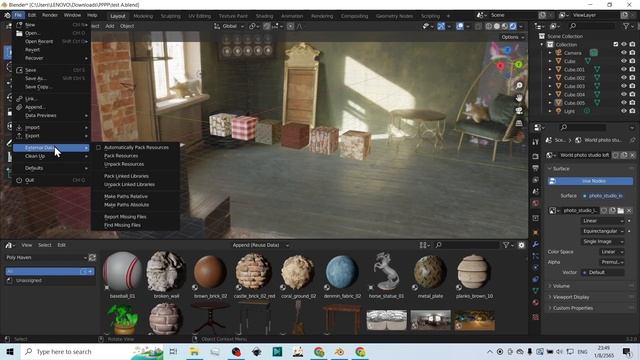Toggle fake user shield for photo_studio image
This screenshot has width=640, height=360.
(x=604, y=211)
